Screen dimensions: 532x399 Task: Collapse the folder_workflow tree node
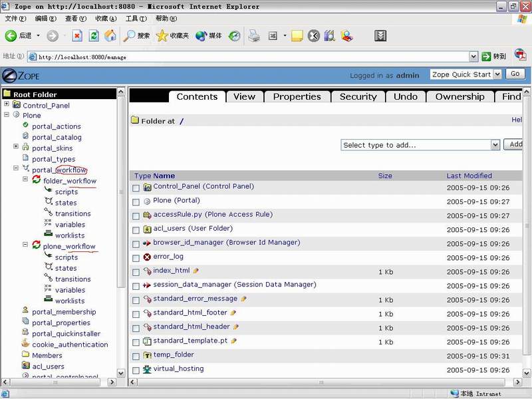coord(25,179)
